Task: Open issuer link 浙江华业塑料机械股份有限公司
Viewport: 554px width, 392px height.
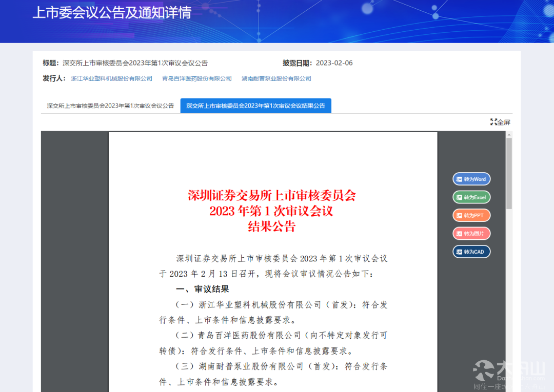Action: click(x=112, y=78)
